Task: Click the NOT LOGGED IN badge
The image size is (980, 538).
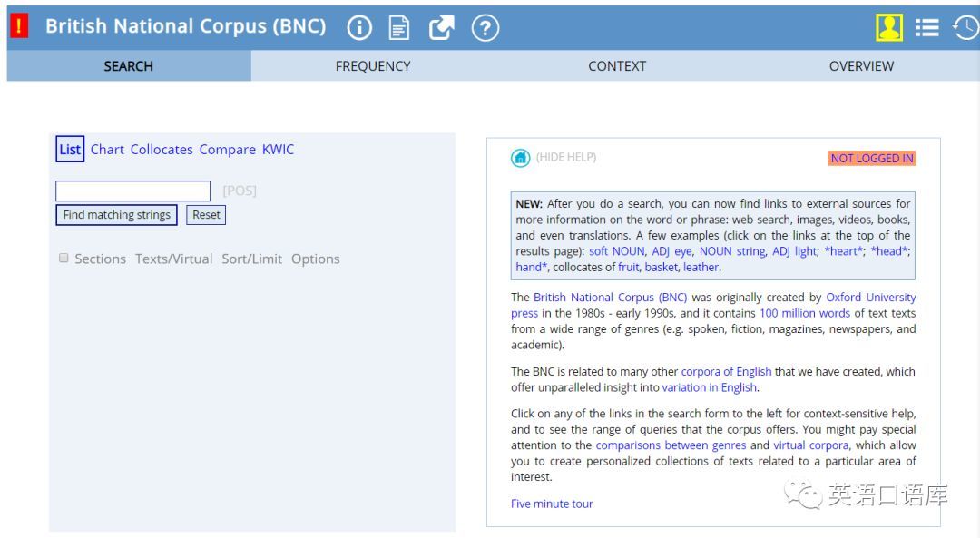Action: (x=872, y=159)
